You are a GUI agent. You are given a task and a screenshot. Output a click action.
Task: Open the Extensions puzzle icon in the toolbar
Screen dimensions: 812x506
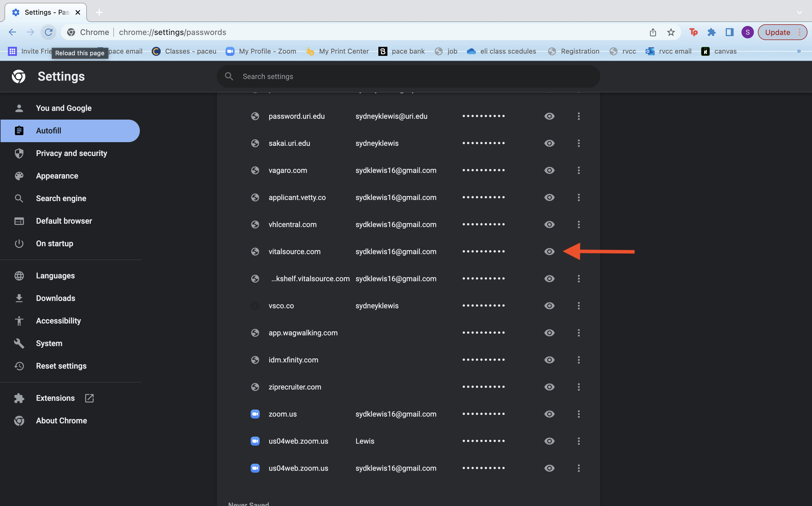coord(711,32)
